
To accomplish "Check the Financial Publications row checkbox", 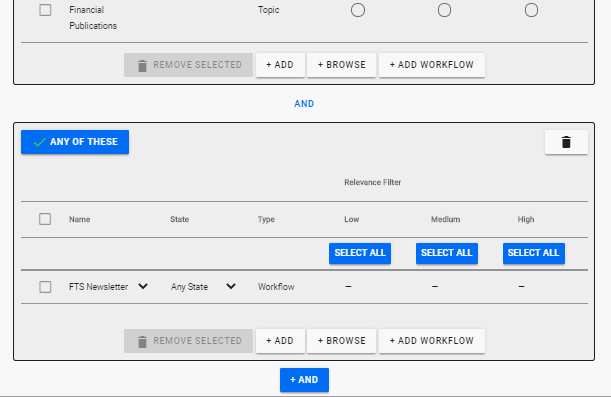I will pyautogui.click(x=45, y=10).
